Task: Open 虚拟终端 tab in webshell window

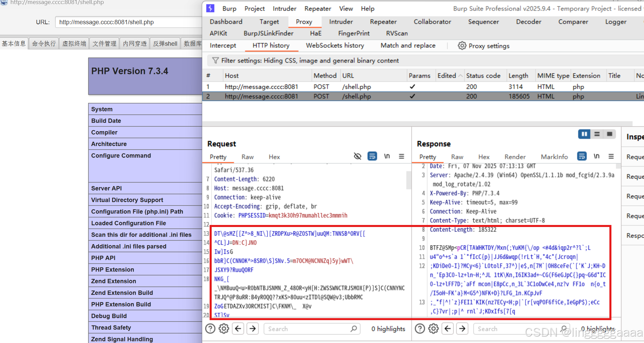Action: [74, 43]
